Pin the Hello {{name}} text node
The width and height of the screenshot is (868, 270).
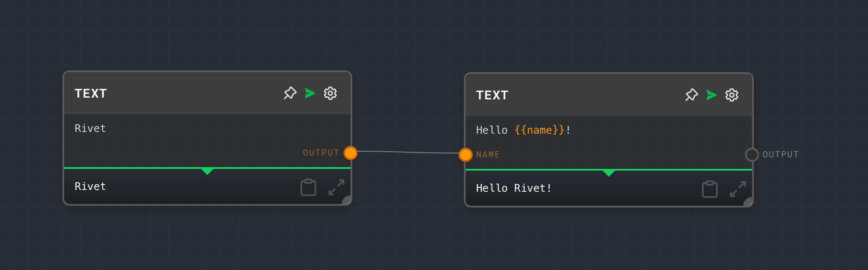691,95
